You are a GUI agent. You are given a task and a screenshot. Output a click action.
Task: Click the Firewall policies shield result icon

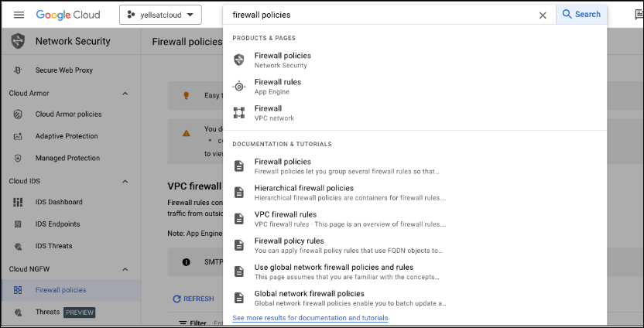239,60
